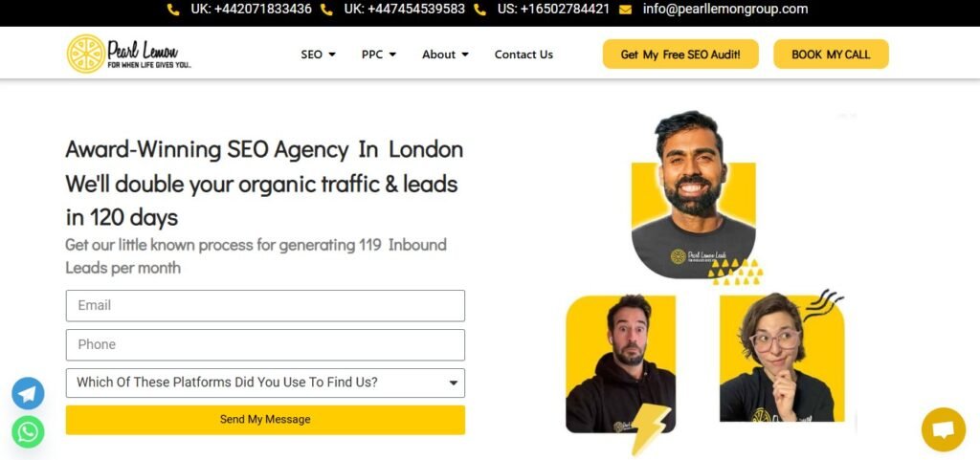The image size is (980, 460).
Task: Open the platforms used to find us dropdown
Action: pyautogui.click(x=265, y=383)
